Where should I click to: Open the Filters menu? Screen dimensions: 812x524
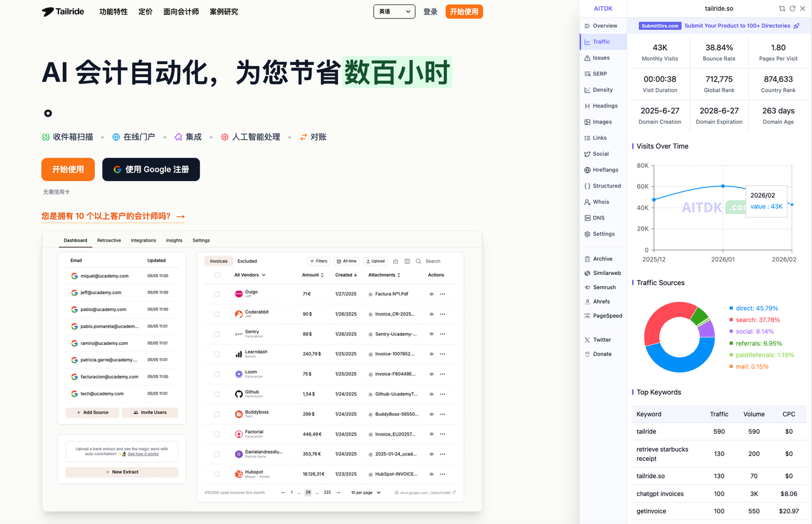point(319,261)
